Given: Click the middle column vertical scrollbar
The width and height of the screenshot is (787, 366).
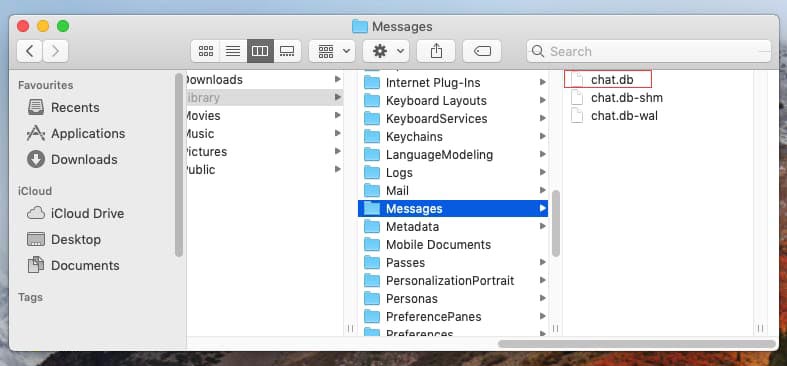Looking at the screenshot, I should click(556, 223).
